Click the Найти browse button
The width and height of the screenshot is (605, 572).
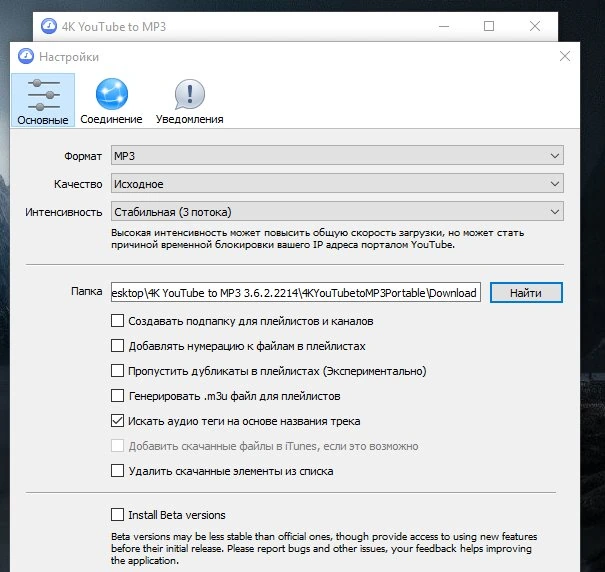pyautogui.click(x=526, y=293)
